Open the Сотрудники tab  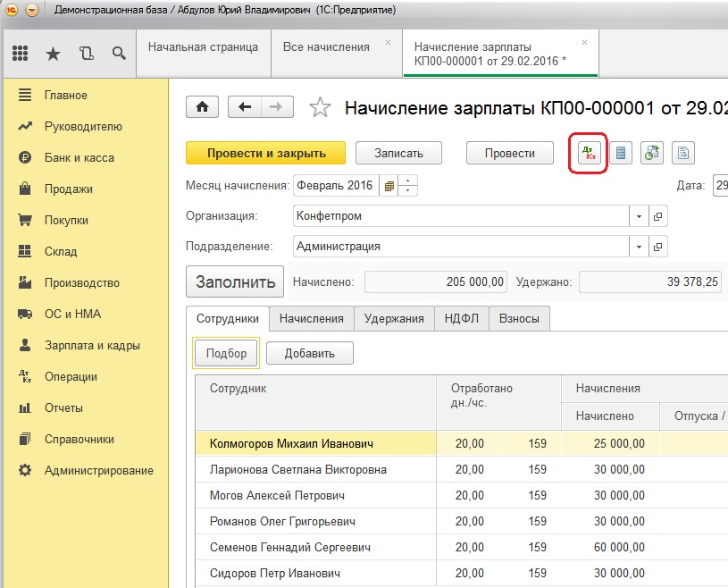tap(228, 319)
